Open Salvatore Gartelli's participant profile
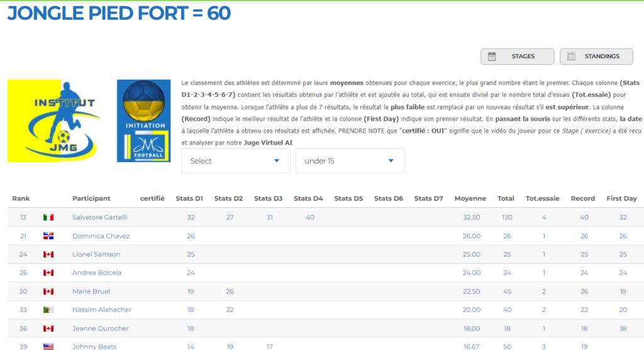Image resolution: width=644 pixels, height=350 pixels. [x=100, y=217]
